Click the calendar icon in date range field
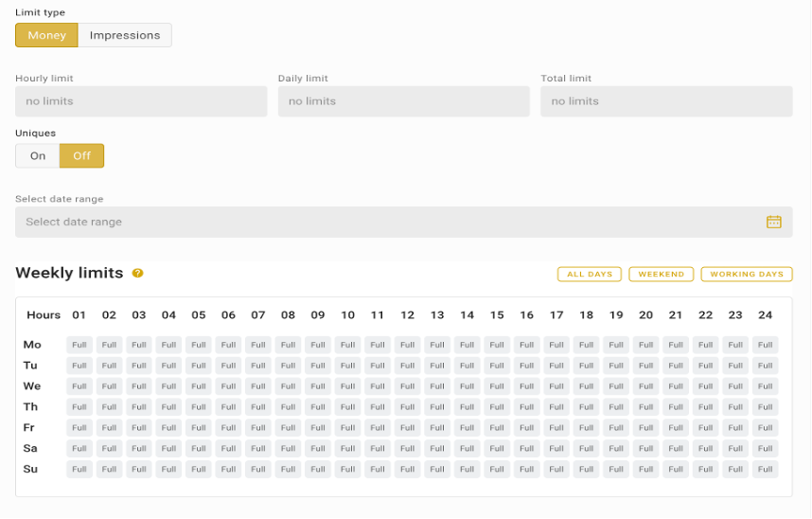This screenshot has width=812, height=519. tap(773, 222)
